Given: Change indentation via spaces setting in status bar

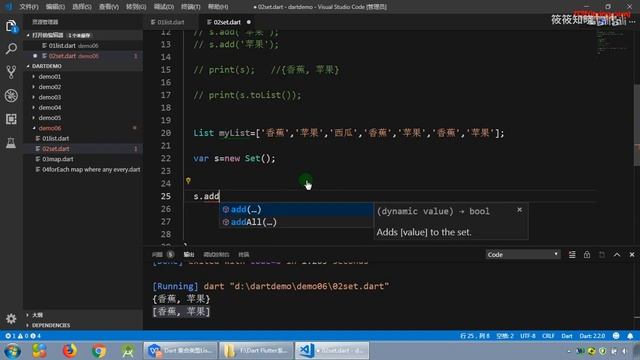Looking at the screenshot, I should [505, 336].
